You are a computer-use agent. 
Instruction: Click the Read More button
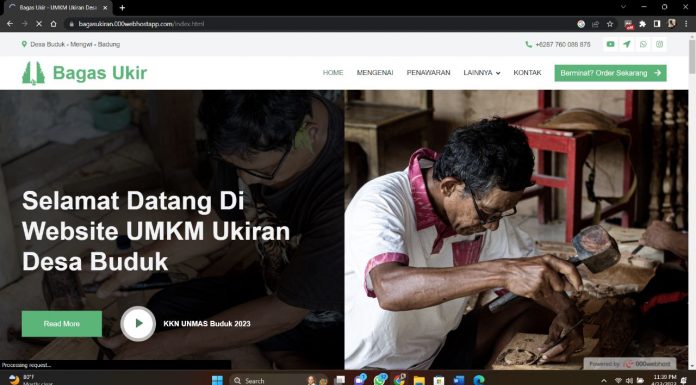click(62, 324)
